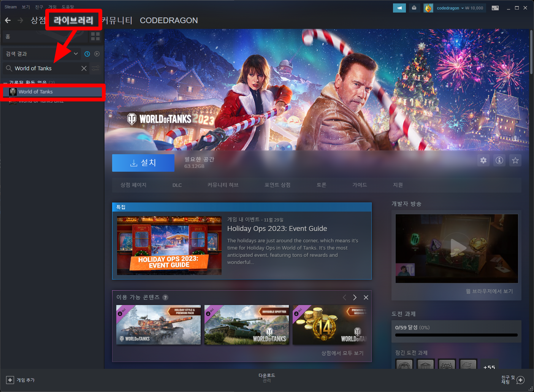The width and height of the screenshot is (534, 392).
Task: Open the 14 gold coins DLC thumbnail
Action: 330,325
